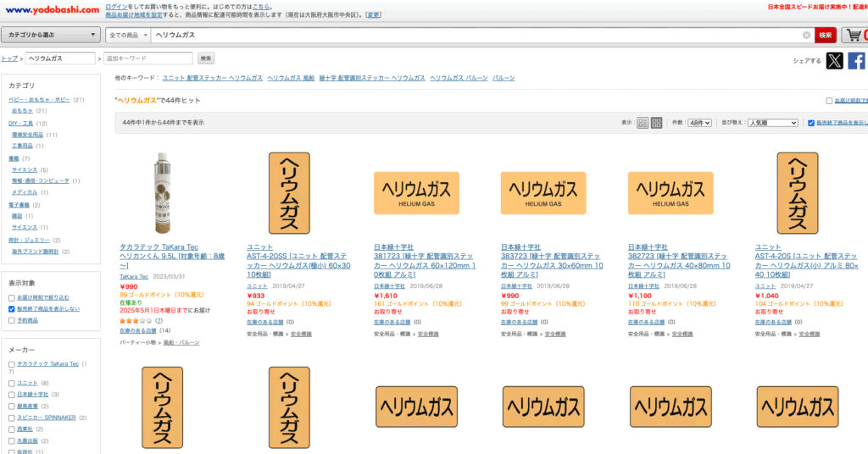Open the 情報・通信・コンピュータ subcategory
This screenshot has width=868, height=454.
[x=41, y=180]
